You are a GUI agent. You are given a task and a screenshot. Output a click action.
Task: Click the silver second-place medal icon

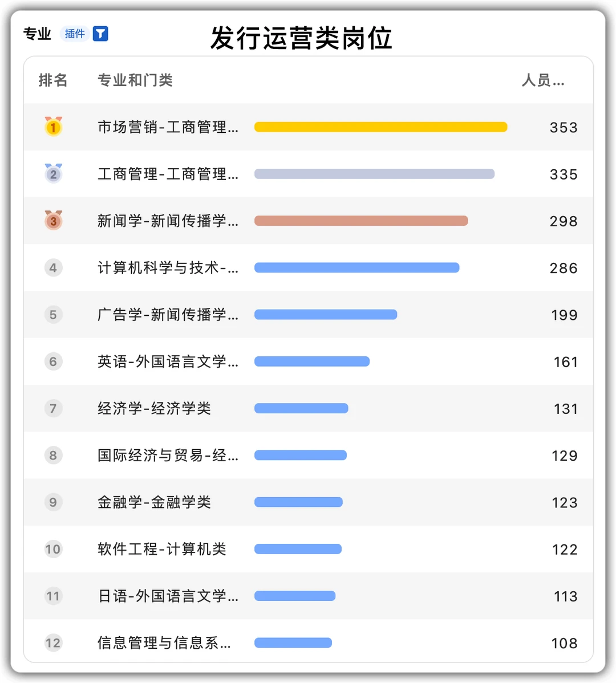(x=53, y=173)
